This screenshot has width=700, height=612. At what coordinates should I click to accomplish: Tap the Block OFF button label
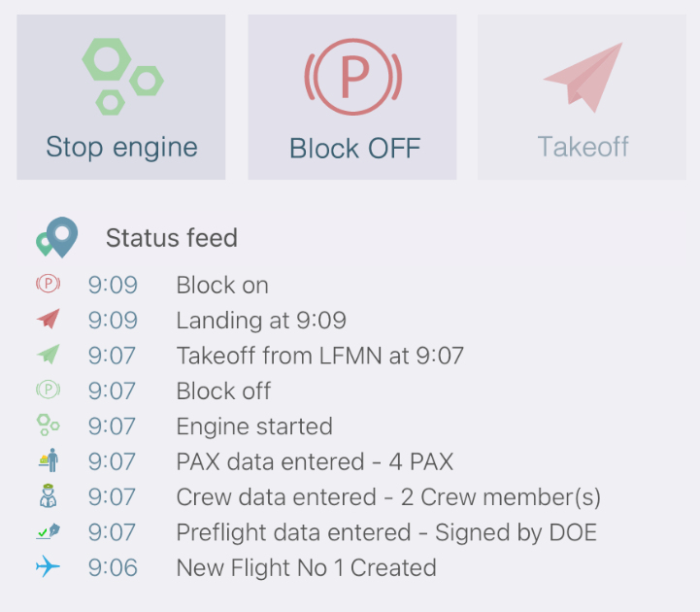(355, 149)
